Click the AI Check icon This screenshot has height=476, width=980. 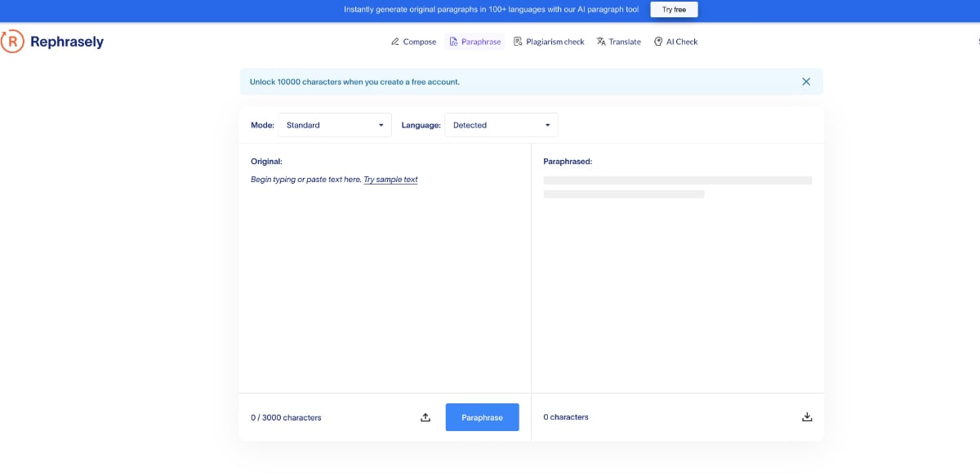click(658, 42)
